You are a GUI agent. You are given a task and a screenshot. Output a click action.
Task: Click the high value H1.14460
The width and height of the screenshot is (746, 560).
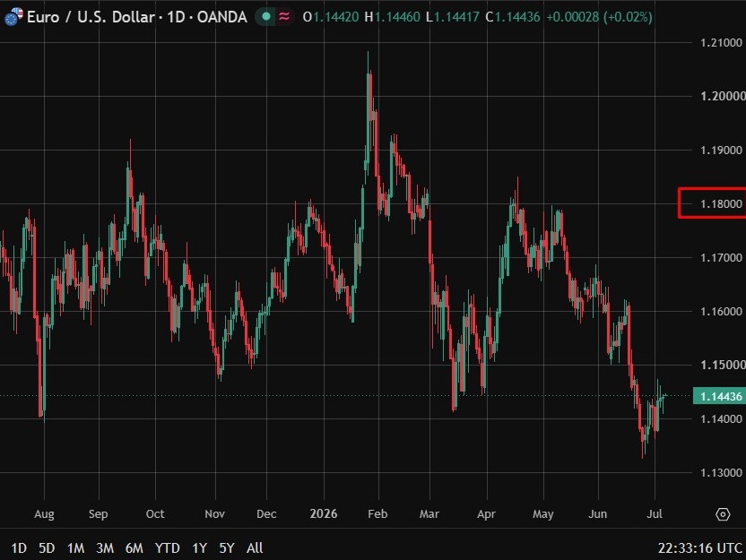[392, 17]
